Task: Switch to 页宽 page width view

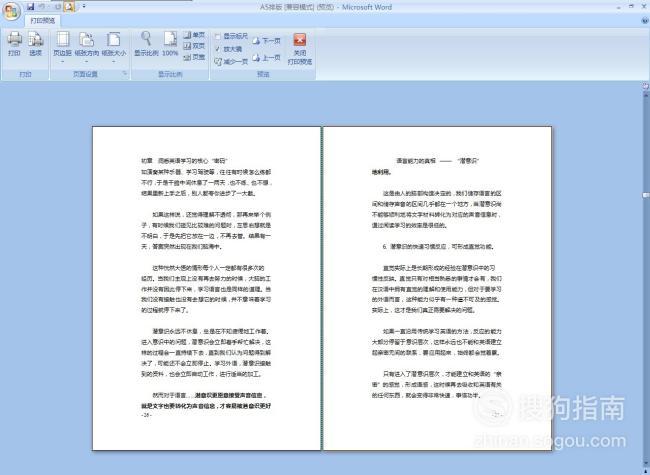Action: [x=194, y=57]
